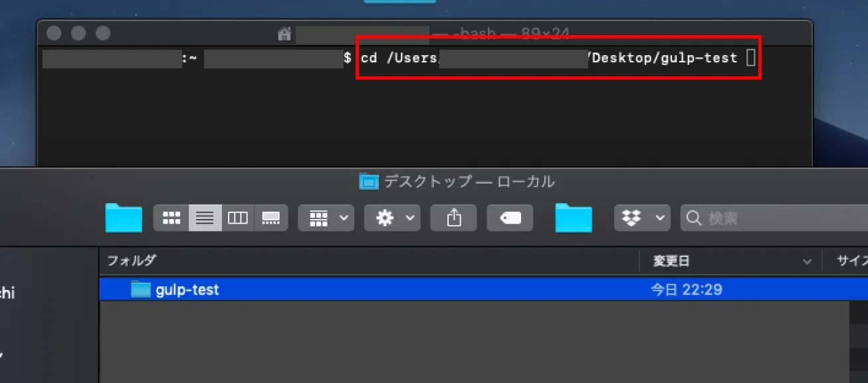868x383 pixels.
Task: Sort by the 変更日 column header
Action: (x=671, y=262)
